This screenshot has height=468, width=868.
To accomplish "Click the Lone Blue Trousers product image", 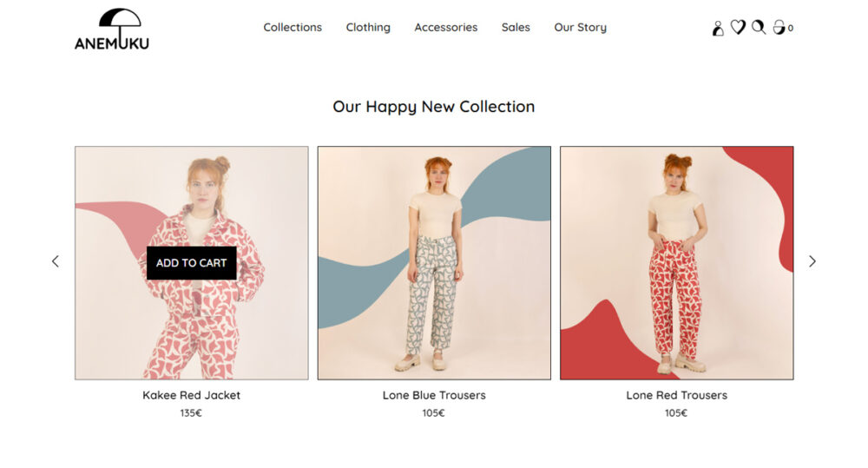I will 434,263.
